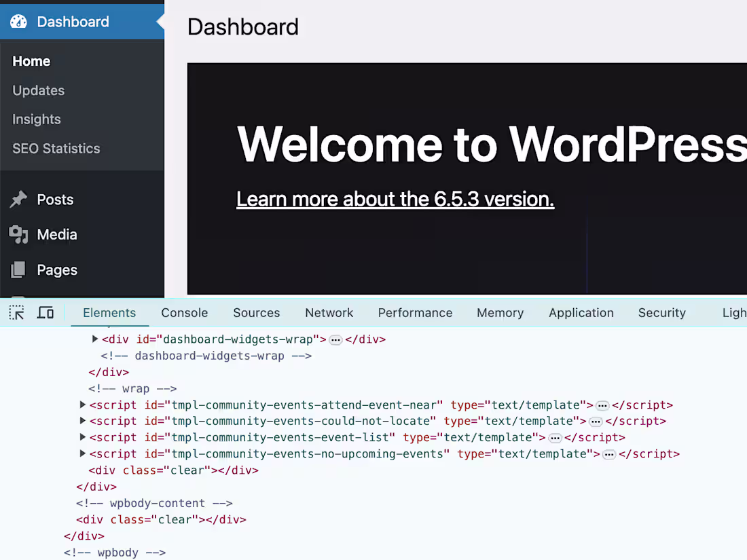Viewport: 747px width, 560px height.
Task: Click the Learn more about 6.5.3 link
Action: pyautogui.click(x=395, y=199)
